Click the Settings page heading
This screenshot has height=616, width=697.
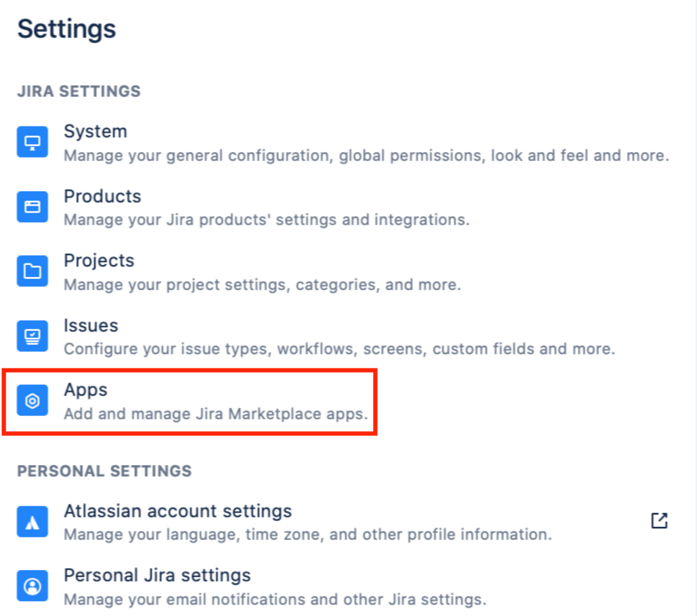tap(67, 29)
